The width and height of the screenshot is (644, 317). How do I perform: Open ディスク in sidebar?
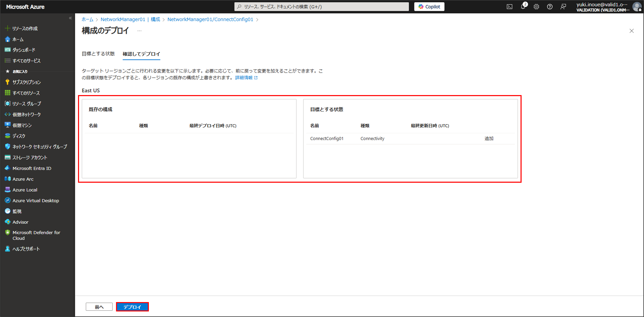click(x=19, y=136)
